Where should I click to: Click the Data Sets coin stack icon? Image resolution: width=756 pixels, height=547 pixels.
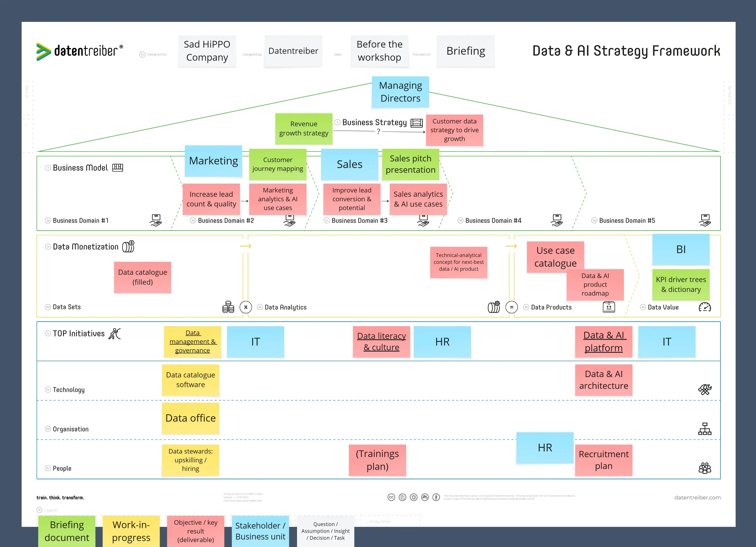point(228,307)
